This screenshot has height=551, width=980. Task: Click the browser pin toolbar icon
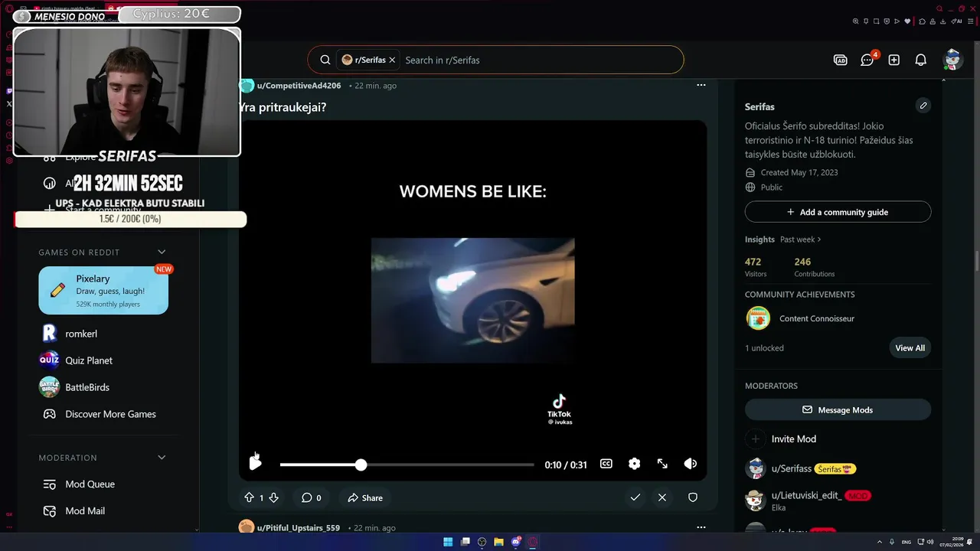click(x=866, y=21)
